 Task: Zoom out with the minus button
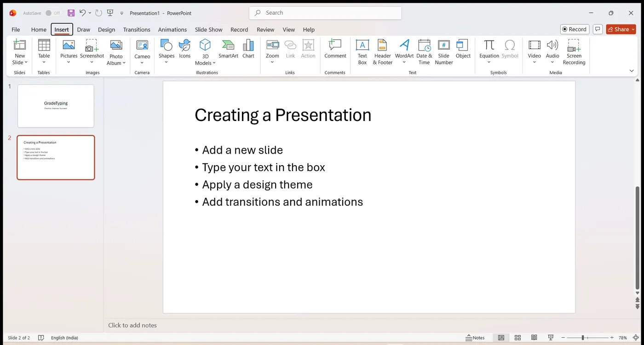[562, 338]
